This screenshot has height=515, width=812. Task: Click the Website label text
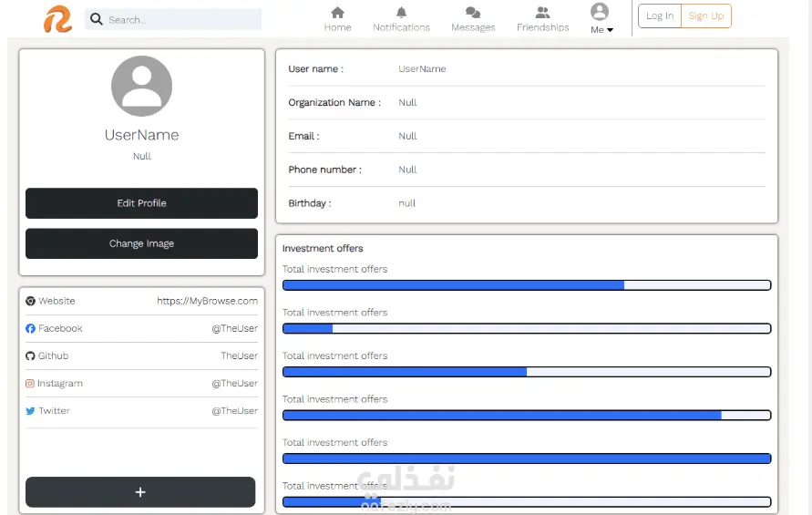pos(57,301)
